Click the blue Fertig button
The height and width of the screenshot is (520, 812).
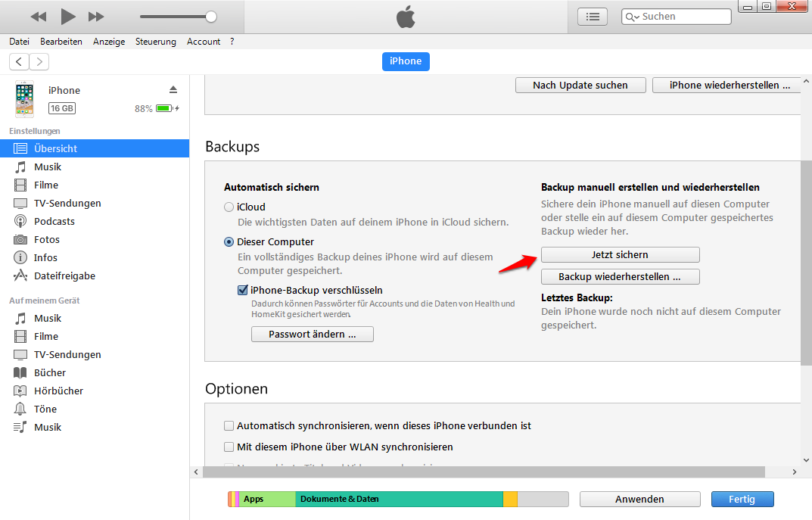point(742,499)
